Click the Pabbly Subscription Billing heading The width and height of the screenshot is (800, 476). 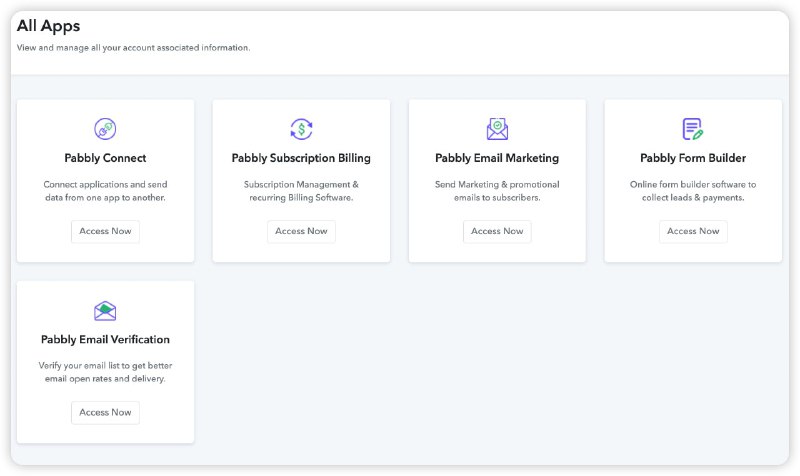click(x=301, y=158)
